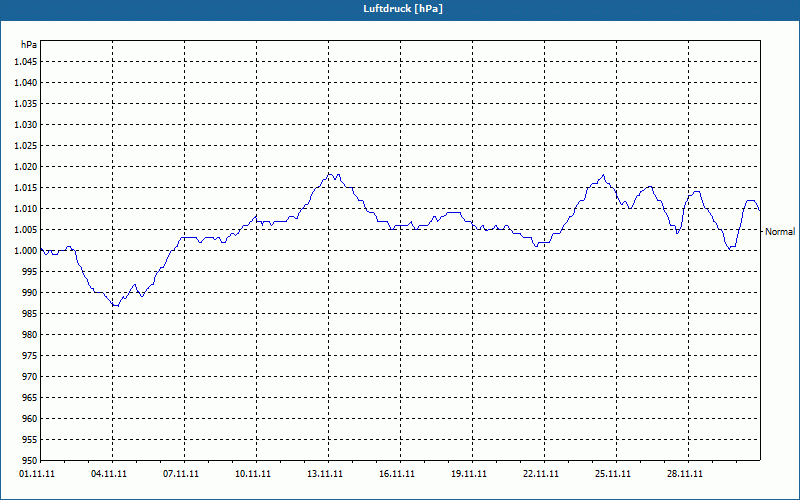Pick the date label 28.11.11

(684, 473)
